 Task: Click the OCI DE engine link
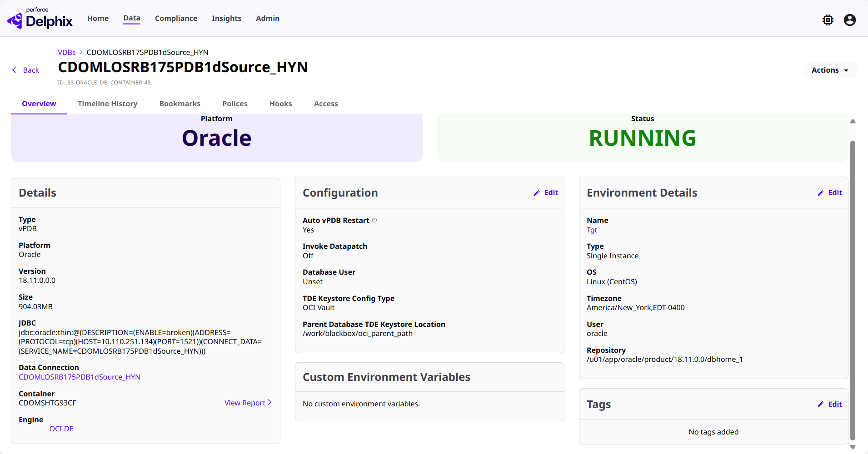pyautogui.click(x=61, y=429)
